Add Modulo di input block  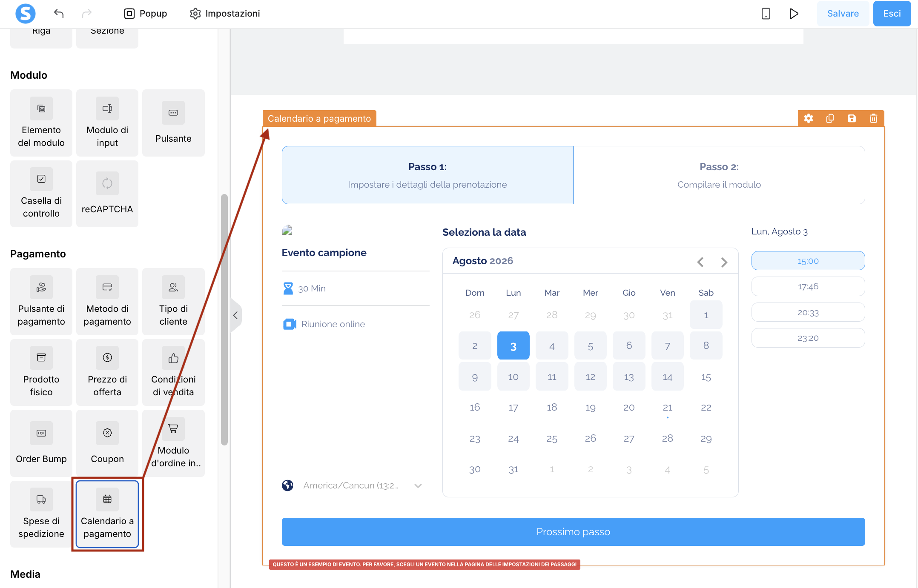107,123
